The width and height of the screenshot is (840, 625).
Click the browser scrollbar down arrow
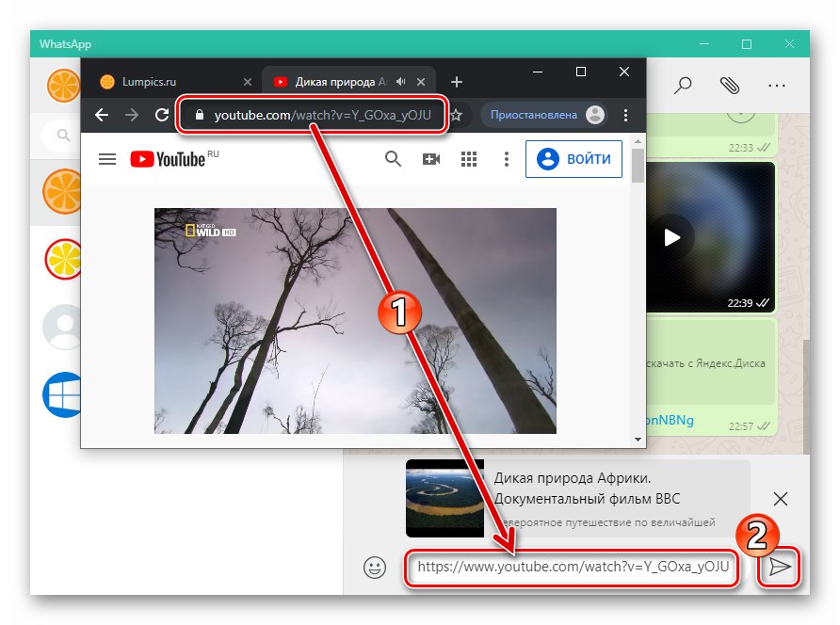(x=638, y=440)
